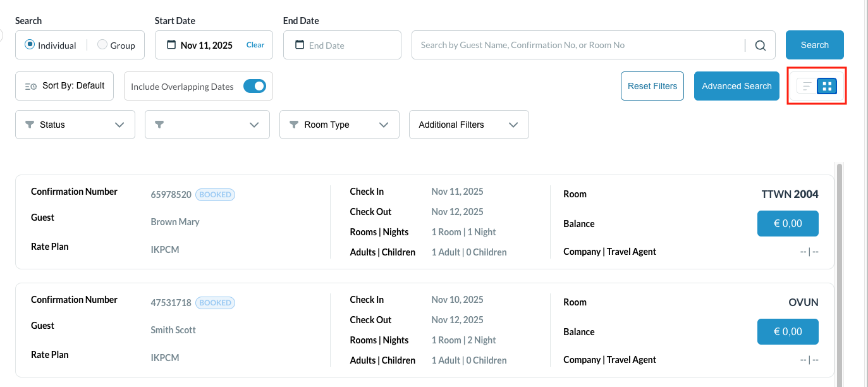Click the Start Date calendar icon
This screenshot has height=387, width=868.
pos(171,45)
